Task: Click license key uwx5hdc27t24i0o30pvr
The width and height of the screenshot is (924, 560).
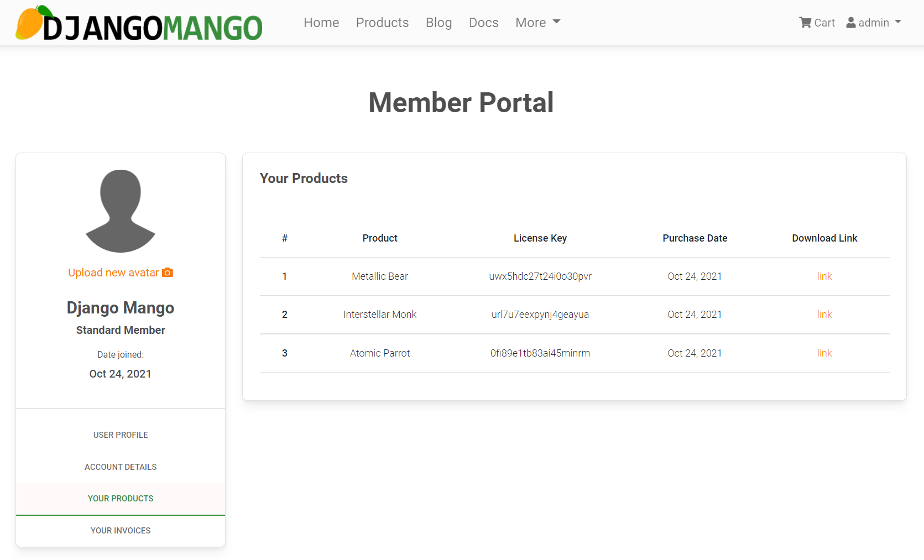Action: pos(540,276)
